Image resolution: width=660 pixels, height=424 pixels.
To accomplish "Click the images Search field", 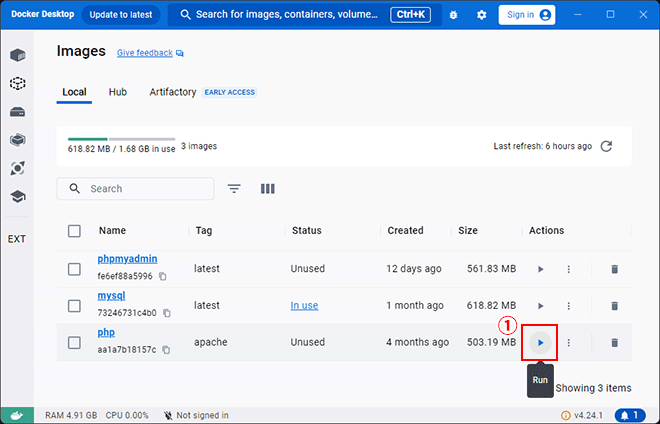I will [136, 189].
